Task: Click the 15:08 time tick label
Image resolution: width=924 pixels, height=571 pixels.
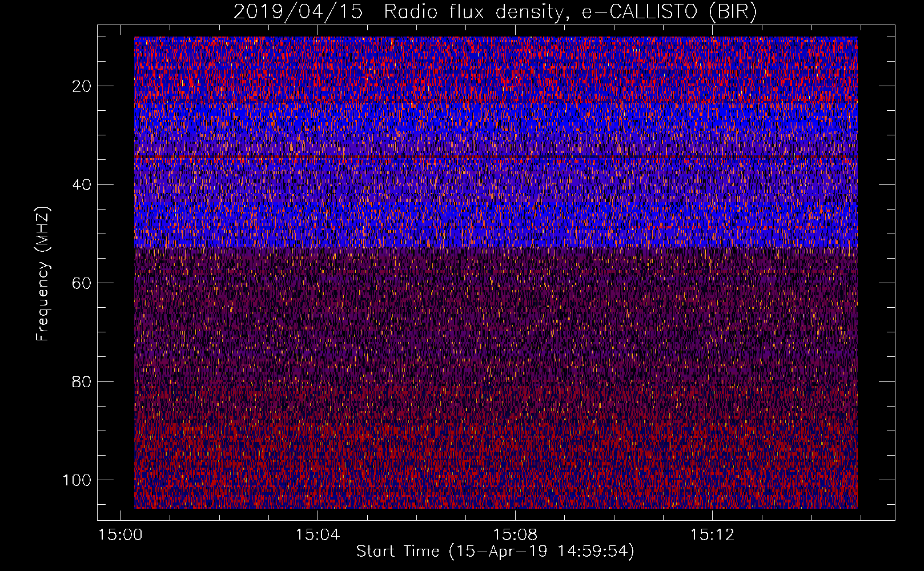Action: click(x=515, y=535)
